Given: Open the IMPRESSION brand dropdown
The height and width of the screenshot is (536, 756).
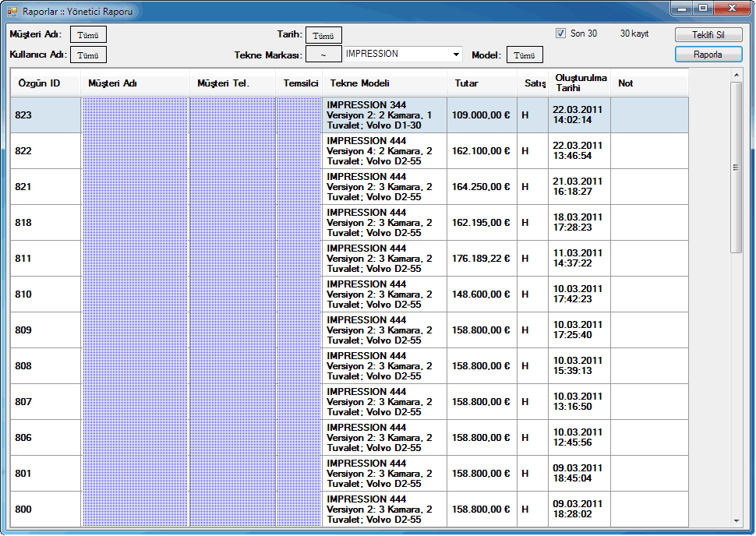Looking at the screenshot, I should (x=456, y=54).
